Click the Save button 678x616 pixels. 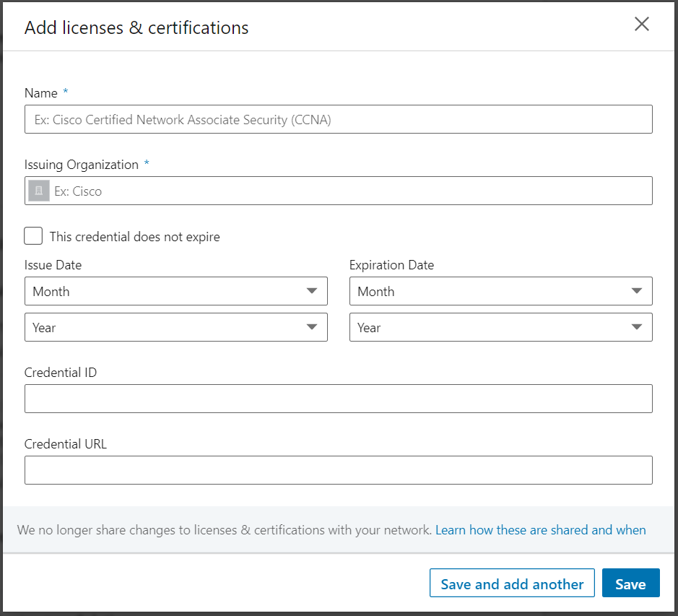pos(631,583)
